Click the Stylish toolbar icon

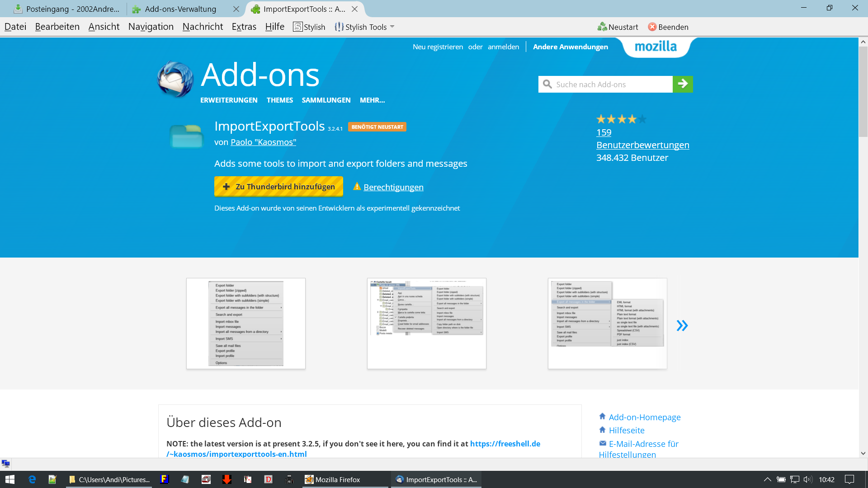point(297,27)
